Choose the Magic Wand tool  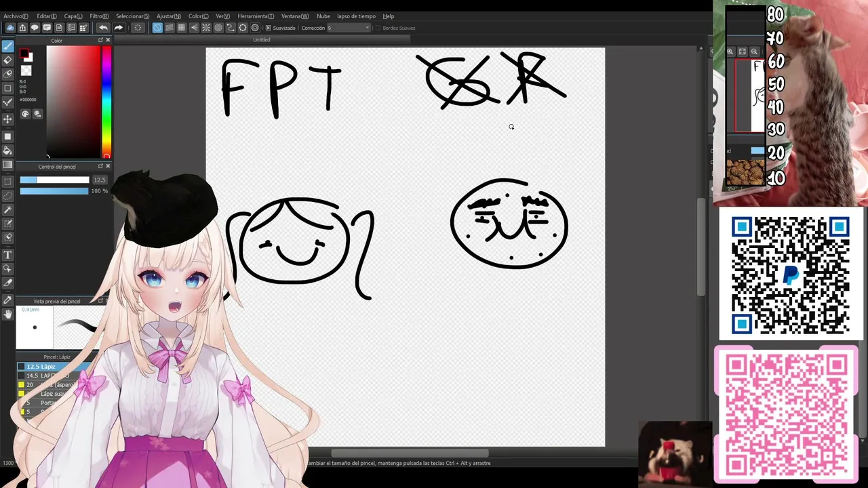[x=7, y=210]
